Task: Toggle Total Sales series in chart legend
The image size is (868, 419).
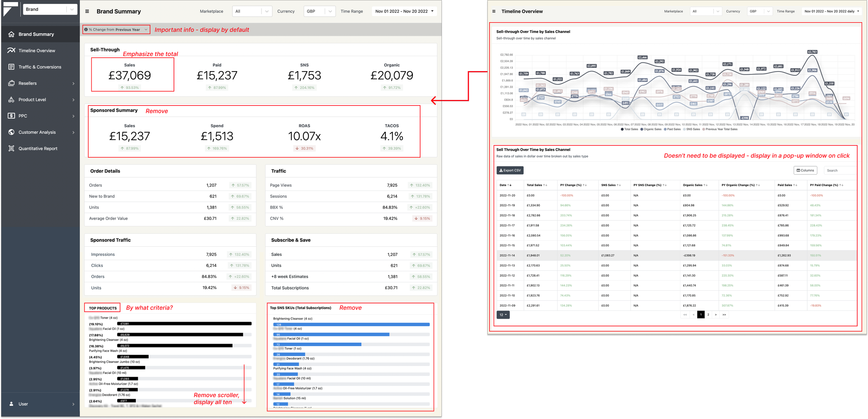Action: click(x=629, y=129)
